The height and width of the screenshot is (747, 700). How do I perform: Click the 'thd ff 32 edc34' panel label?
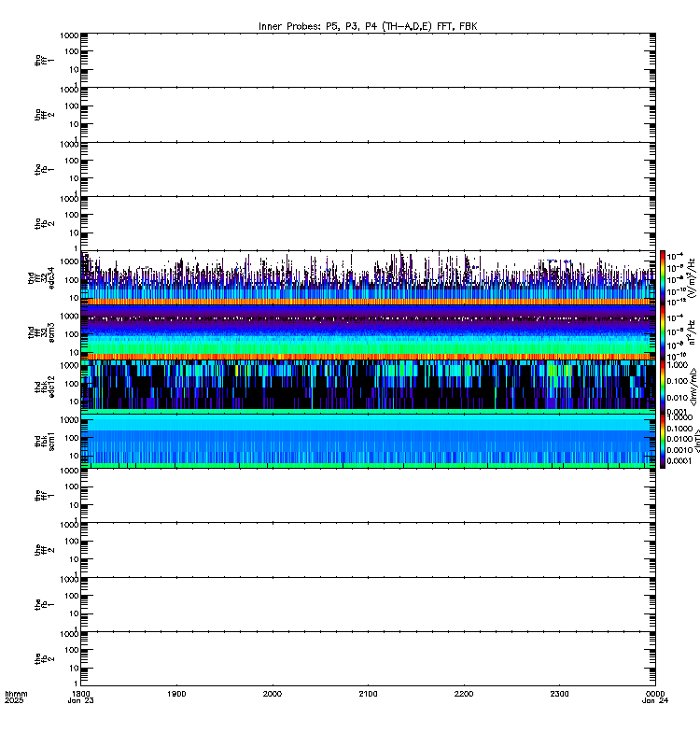click(x=41, y=278)
